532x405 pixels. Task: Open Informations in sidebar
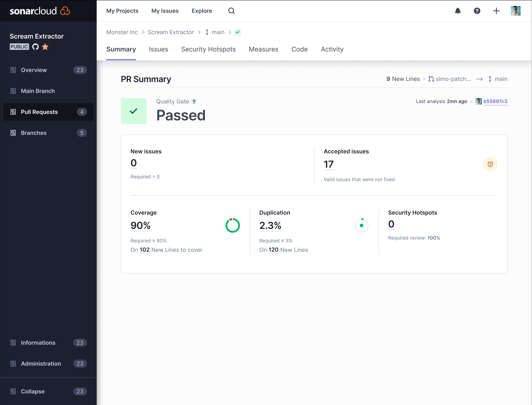click(x=48, y=343)
